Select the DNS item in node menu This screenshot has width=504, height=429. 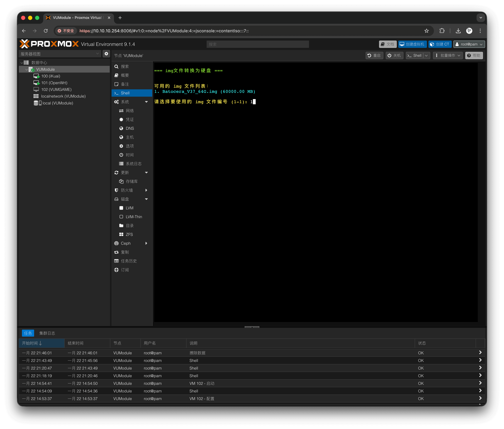tap(130, 128)
